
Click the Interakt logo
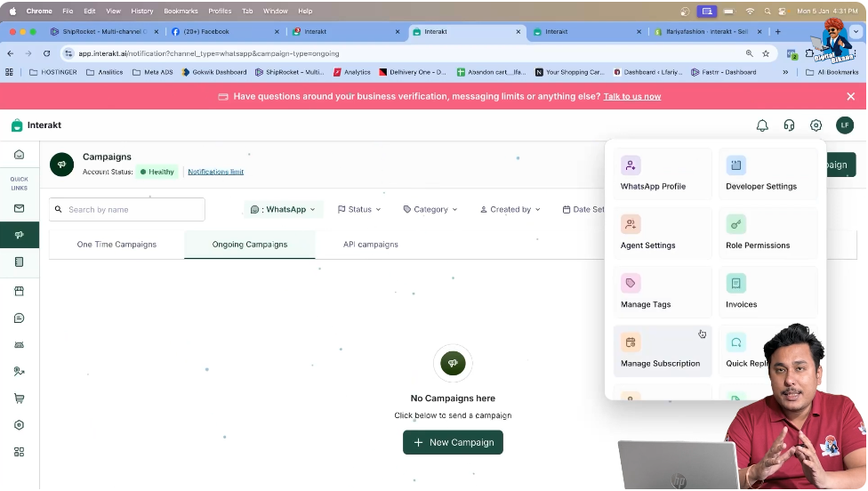[x=36, y=125]
